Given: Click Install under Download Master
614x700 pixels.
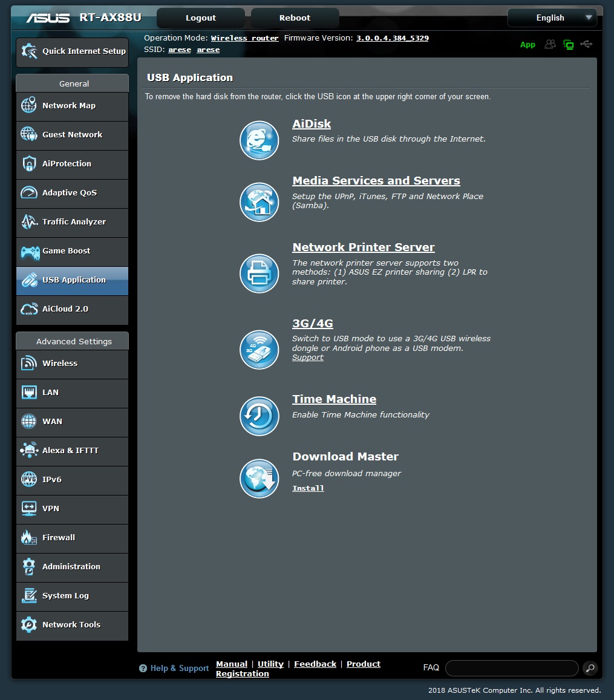Looking at the screenshot, I should pyautogui.click(x=308, y=488).
